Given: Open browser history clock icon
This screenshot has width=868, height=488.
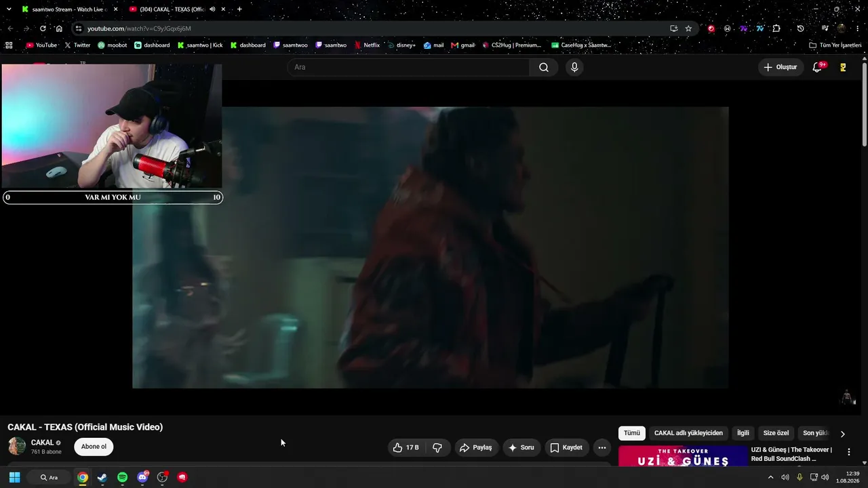Looking at the screenshot, I should pyautogui.click(x=800, y=28).
